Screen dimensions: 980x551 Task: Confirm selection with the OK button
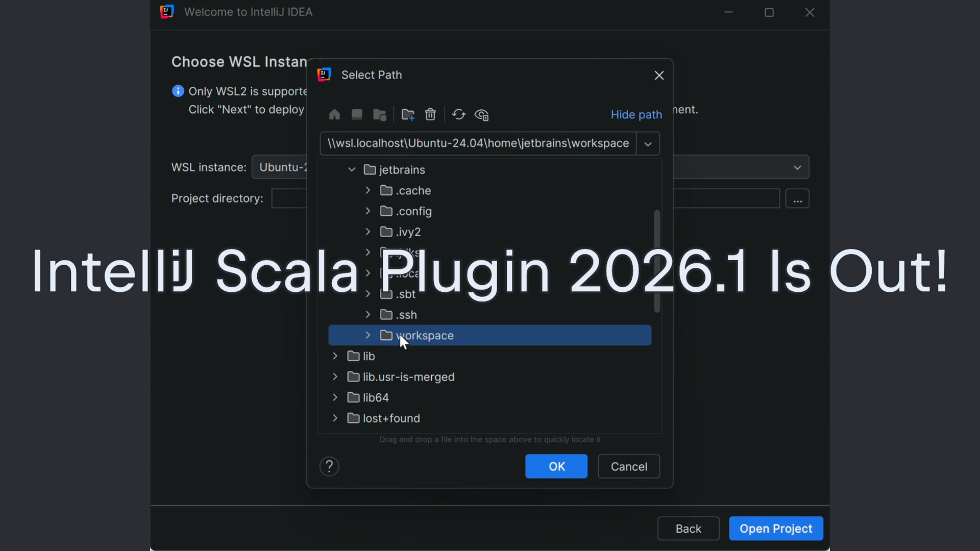click(x=556, y=466)
